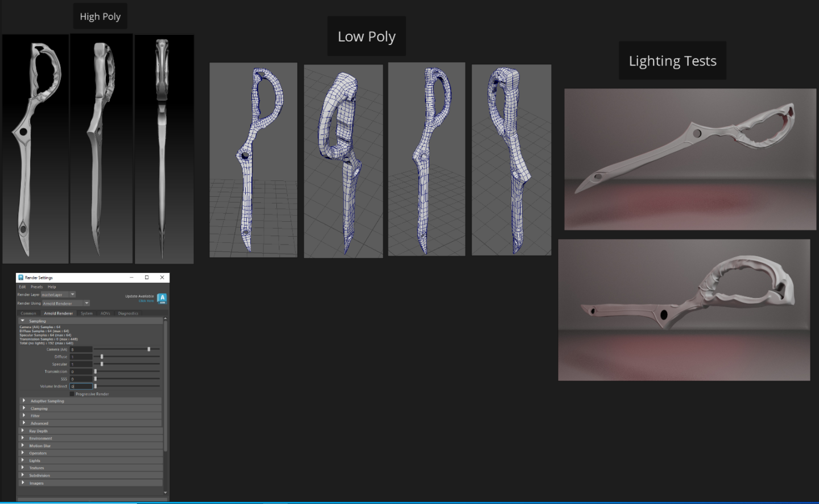This screenshot has width=819, height=504.
Task: Click the Camera (AA) slider handle
Action: tap(149, 349)
